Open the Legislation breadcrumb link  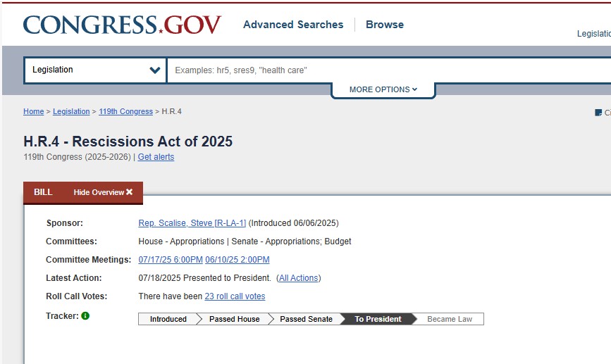pyautogui.click(x=71, y=111)
